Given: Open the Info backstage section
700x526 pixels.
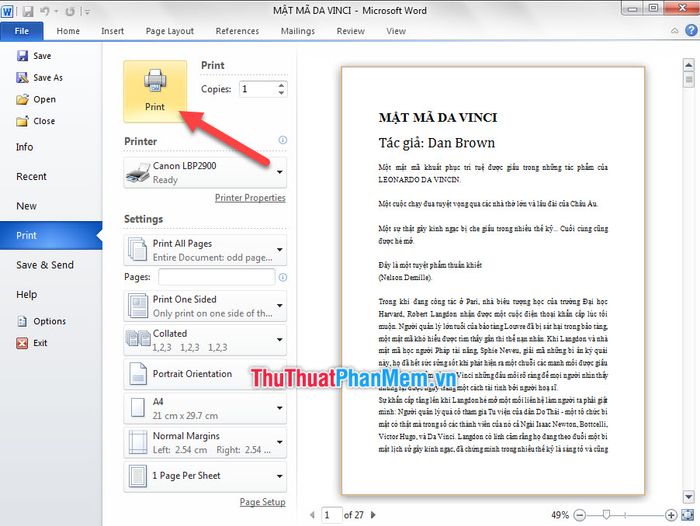Looking at the screenshot, I should coord(25,147).
